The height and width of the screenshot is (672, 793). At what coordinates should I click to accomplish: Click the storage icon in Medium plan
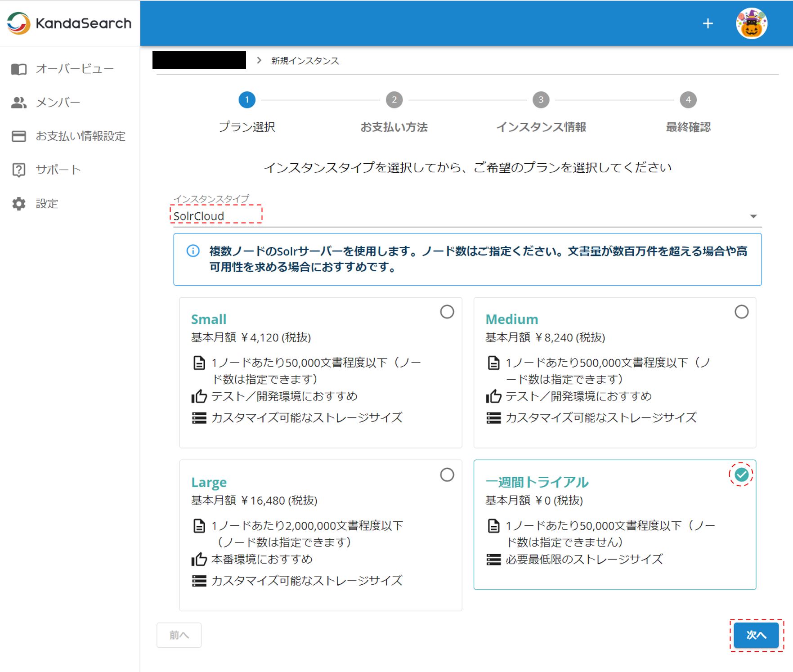point(493,418)
